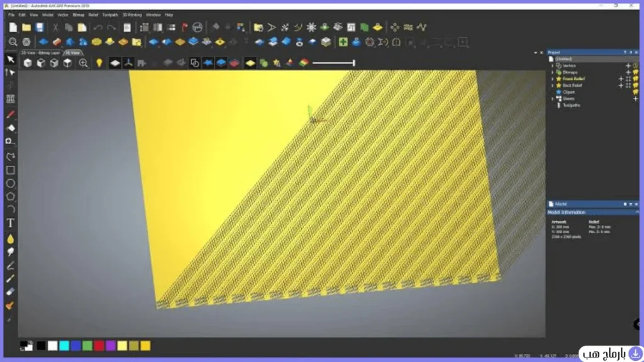Activate the Text tool
Image resolution: width=644 pixels, height=362 pixels.
11,223
